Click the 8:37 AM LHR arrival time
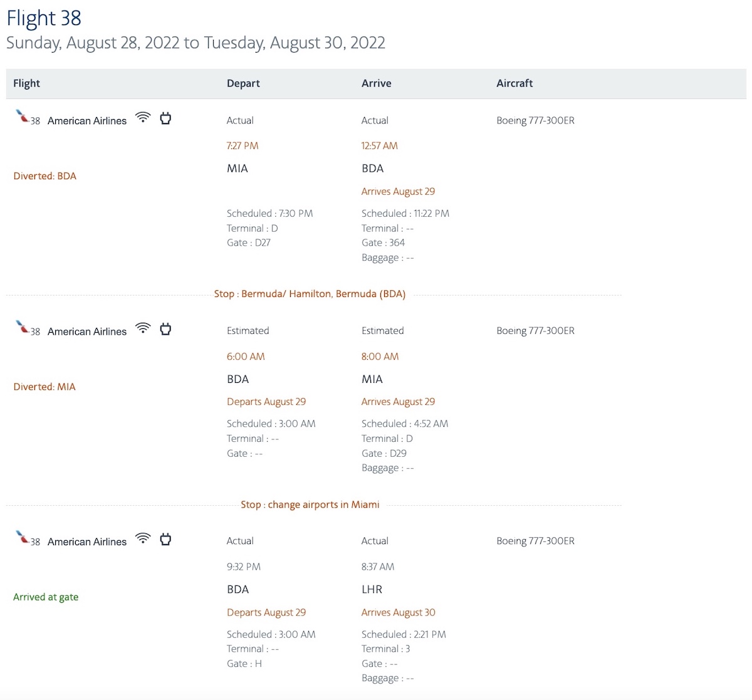This screenshot has width=752, height=700. [378, 567]
